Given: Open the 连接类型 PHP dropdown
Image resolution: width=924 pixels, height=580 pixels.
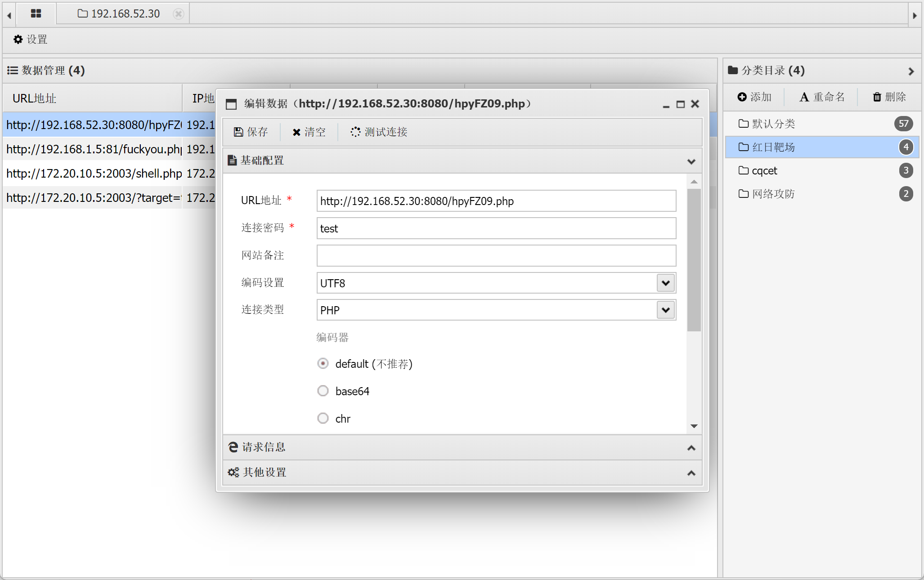Looking at the screenshot, I should [666, 310].
